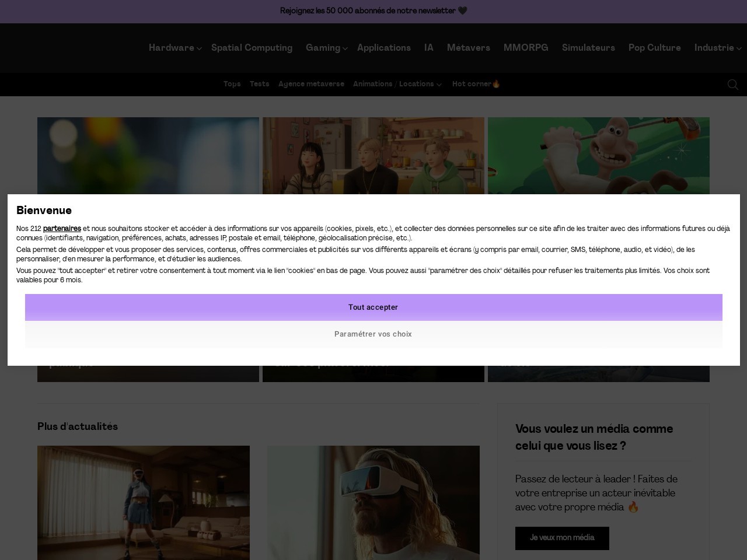Expand Animations / Locations chevron
The width and height of the screenshot is (747, 560).
(439, 85)
